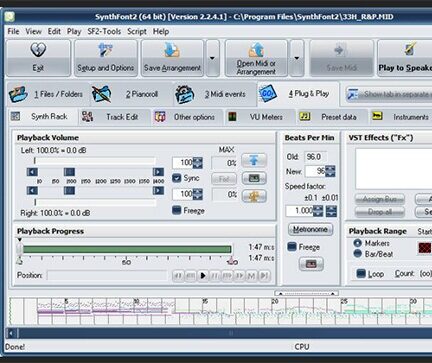Click the right volume spinner arrows

click(x=198, y=194)
